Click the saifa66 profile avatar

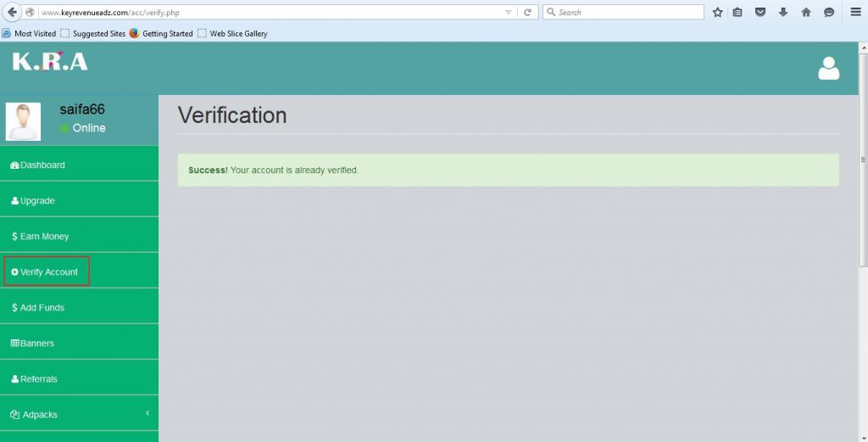click(23, 121)
